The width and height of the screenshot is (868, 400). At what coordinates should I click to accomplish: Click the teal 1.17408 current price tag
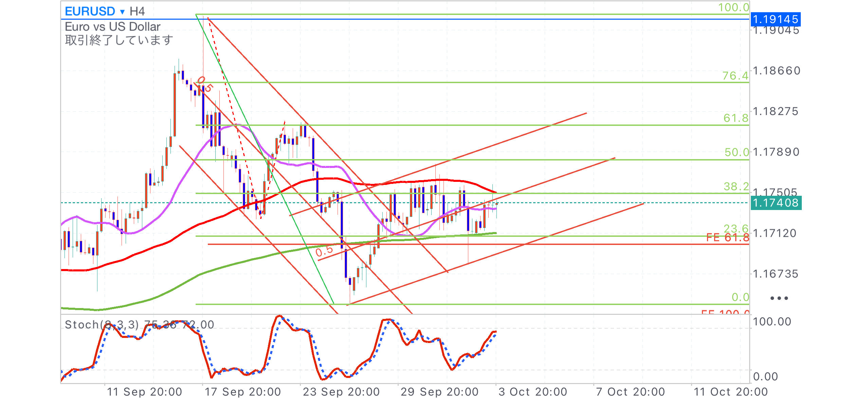(776, 203)
